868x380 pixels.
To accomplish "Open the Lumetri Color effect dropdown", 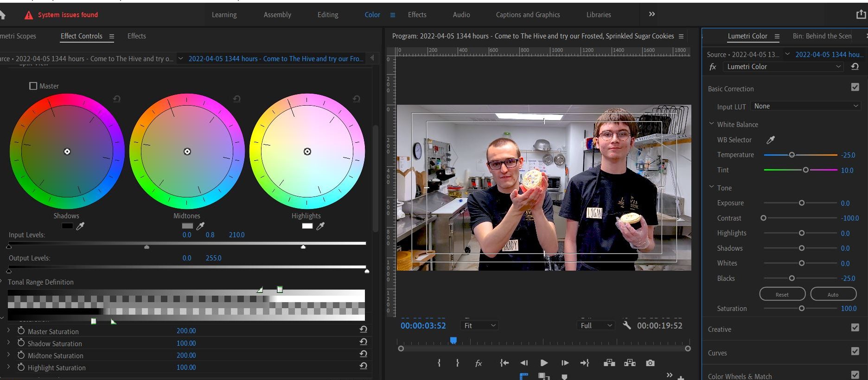I will pos(783,67).
